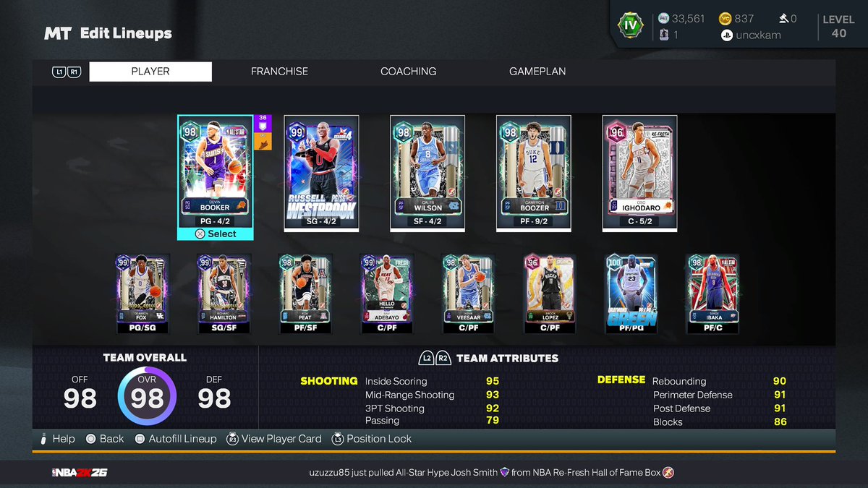Click the Post Defense attribute row

[x=719, y=408]
